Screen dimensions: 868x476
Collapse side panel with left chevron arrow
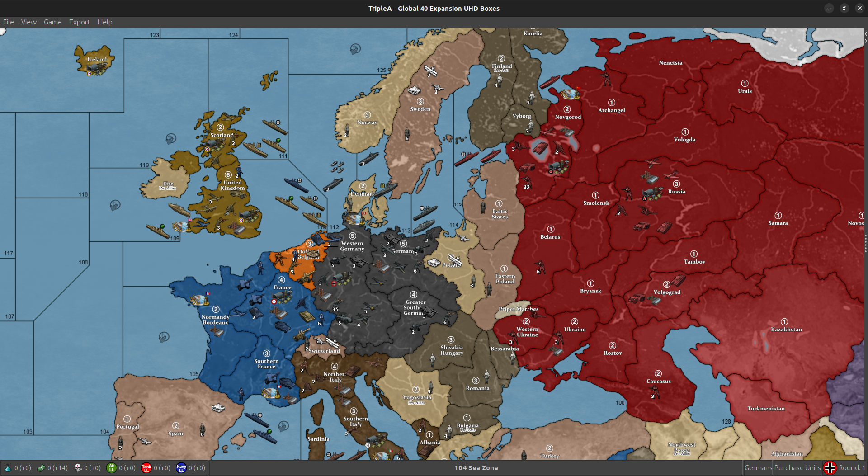[x=865, y=34]
